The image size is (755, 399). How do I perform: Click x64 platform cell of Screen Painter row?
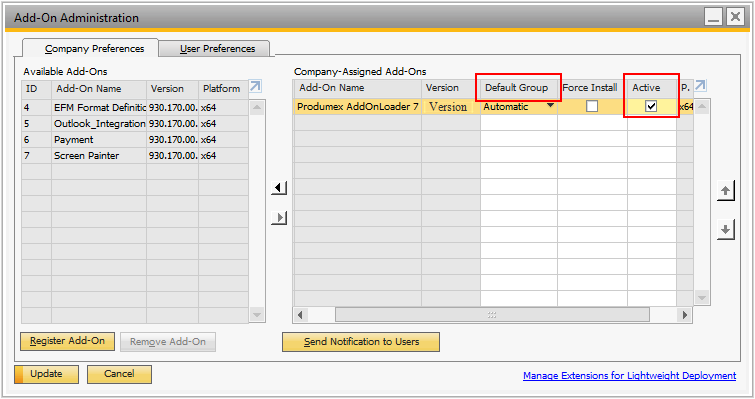click(x=223, y=155)
